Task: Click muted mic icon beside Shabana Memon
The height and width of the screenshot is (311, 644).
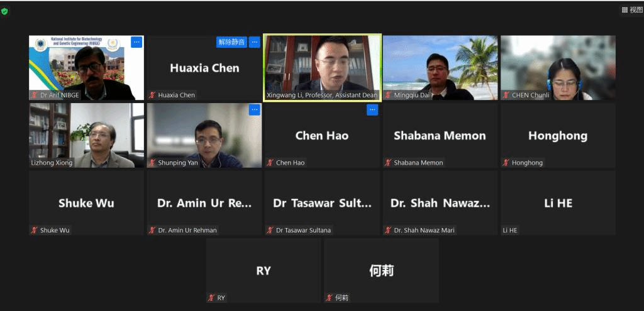Action: click(x=388, y=163)
